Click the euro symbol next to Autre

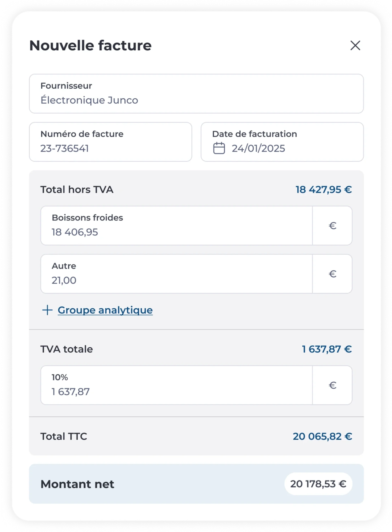332,274
